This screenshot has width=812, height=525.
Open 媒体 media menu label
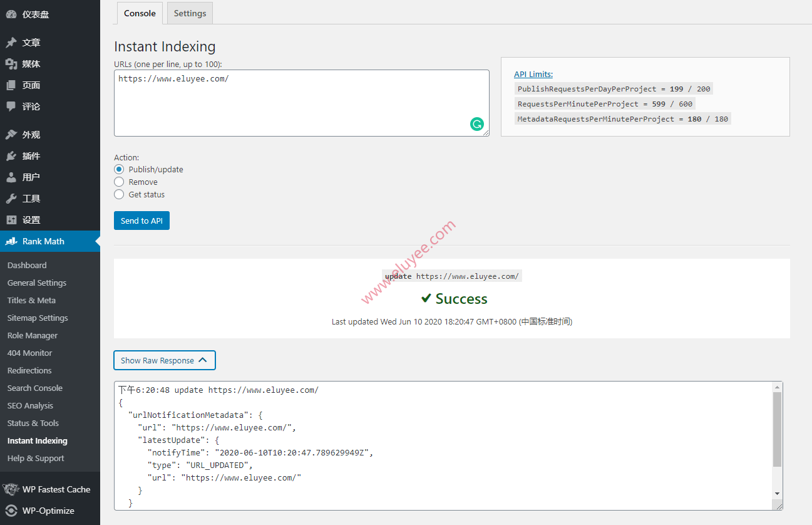(x=31, y=64)
